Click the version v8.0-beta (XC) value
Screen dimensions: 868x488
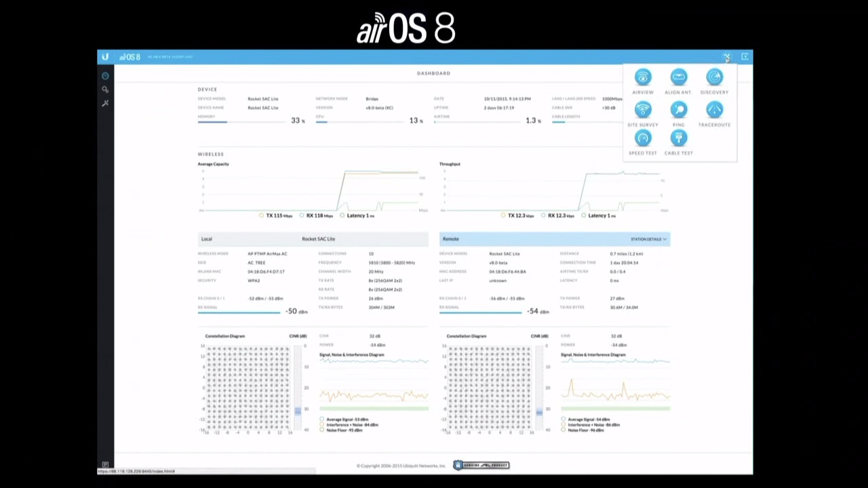tap(379, 108)
